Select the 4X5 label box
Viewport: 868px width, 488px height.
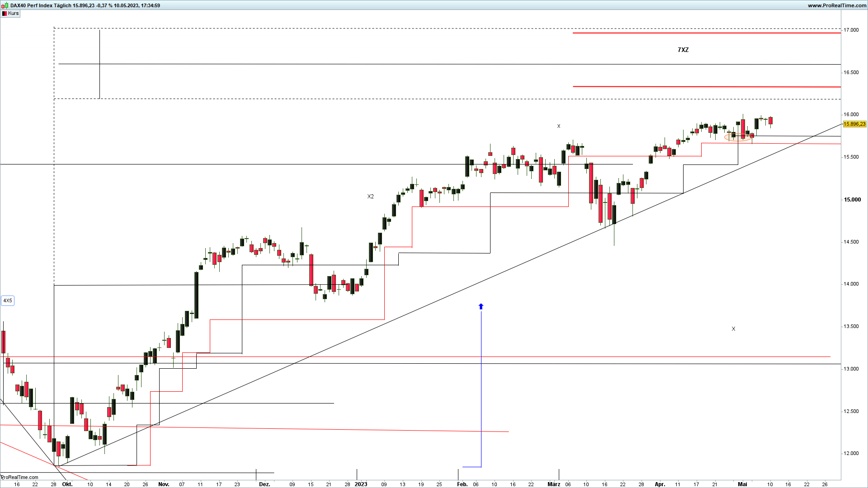click(8, 300)
